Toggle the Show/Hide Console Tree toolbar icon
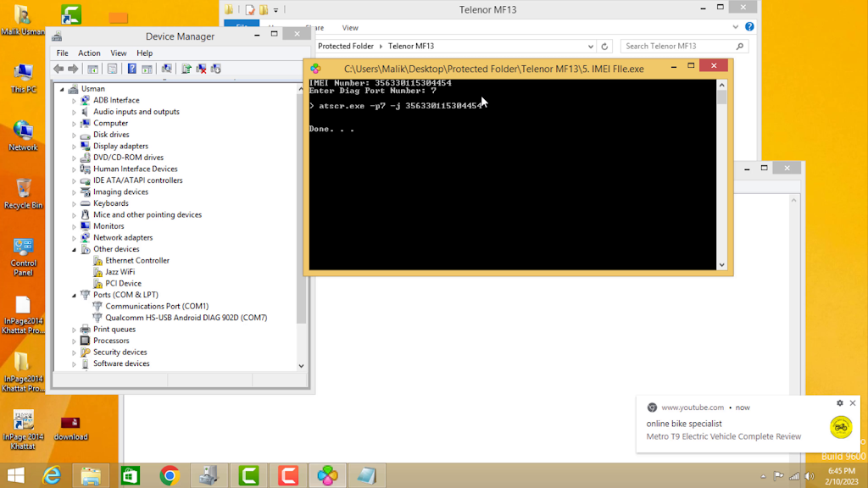Viewport: 868px width, 488px height. [x=93, y=69]
